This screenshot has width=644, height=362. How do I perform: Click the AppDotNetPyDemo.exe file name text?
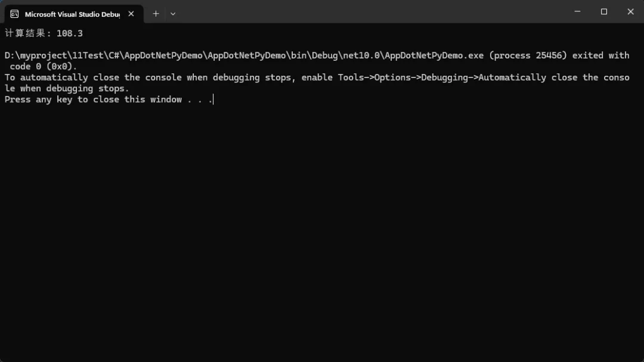point(434,55)
